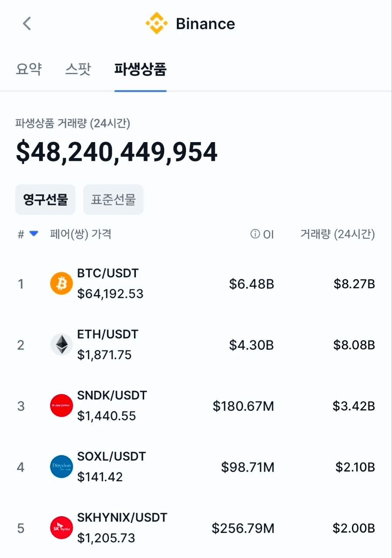Tap the SK hynix logo icon

point(61,528)
